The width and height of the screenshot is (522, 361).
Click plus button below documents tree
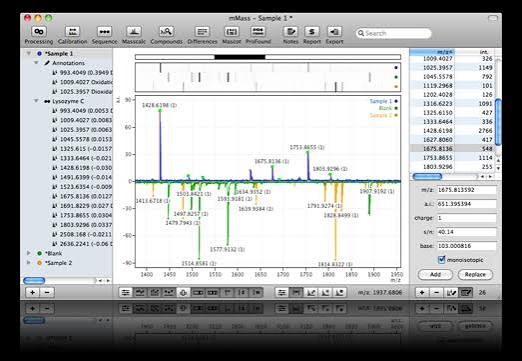[x=32, y=292]
